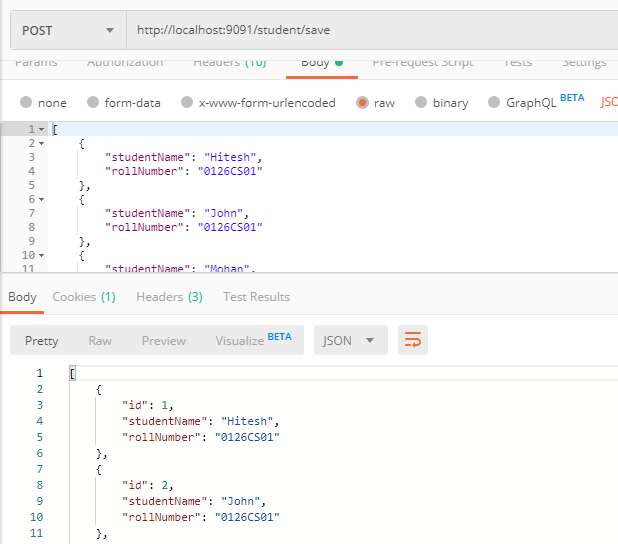The height and width of the screenshot is (544, 618).
Task: Open Visualize BETA response view
Action: pyautogui.click(x=253, y=341)
